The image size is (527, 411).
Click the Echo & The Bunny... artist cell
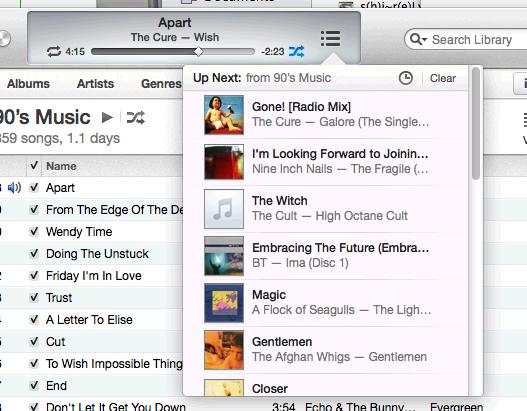pyautogui.click(x=360, y=406)
